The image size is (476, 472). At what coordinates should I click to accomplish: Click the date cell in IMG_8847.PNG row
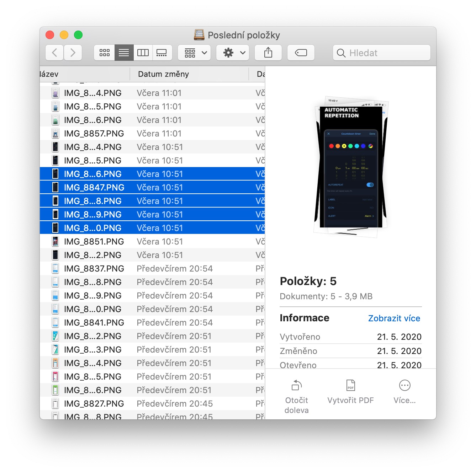coord(160,187)
